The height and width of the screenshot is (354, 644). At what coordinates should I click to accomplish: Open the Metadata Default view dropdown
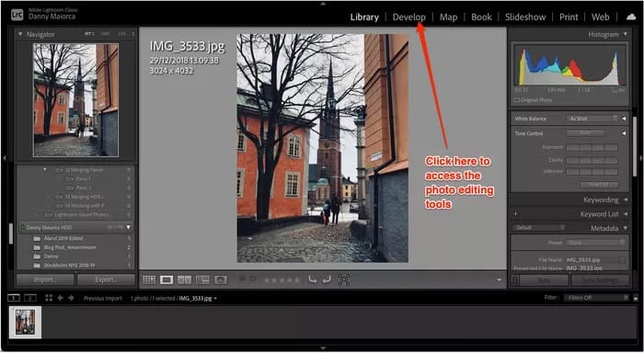(538, 227)
